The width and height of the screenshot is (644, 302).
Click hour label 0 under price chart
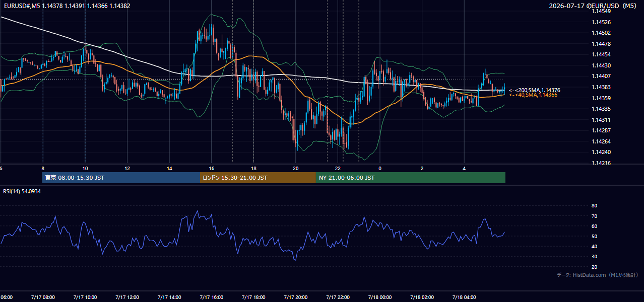(x=380, y=168)
